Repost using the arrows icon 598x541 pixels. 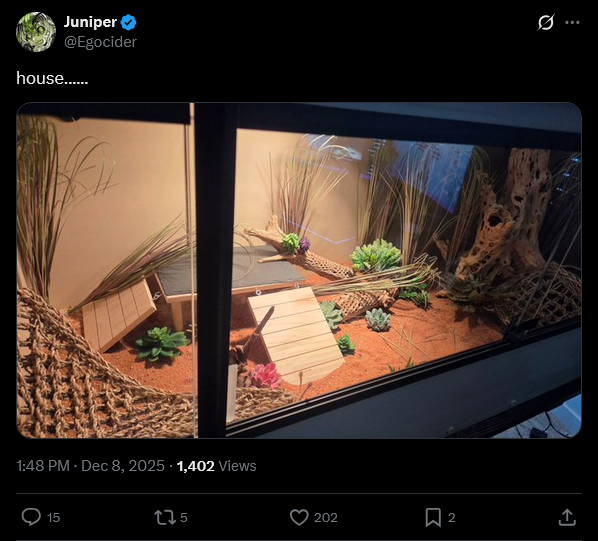pos(165,517)
